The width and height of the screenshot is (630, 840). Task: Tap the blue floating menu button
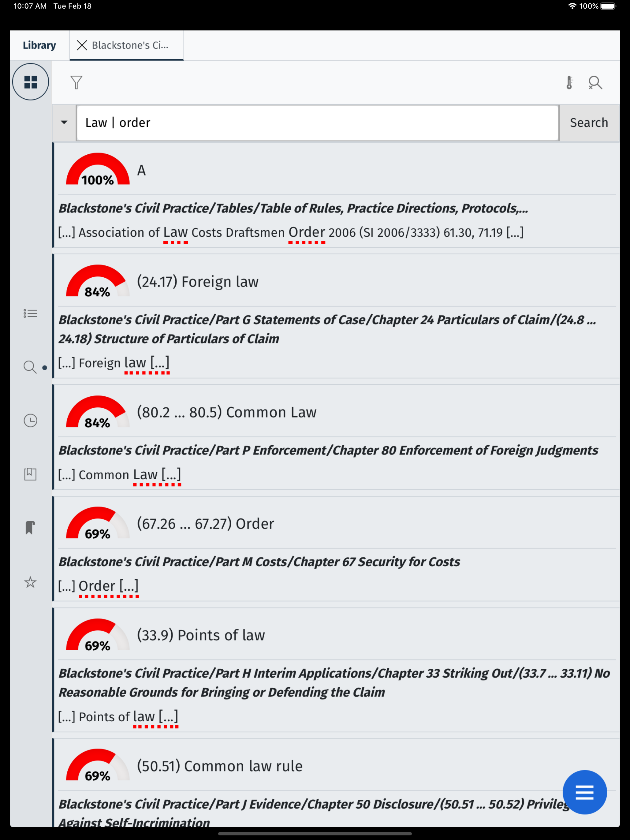584,792
